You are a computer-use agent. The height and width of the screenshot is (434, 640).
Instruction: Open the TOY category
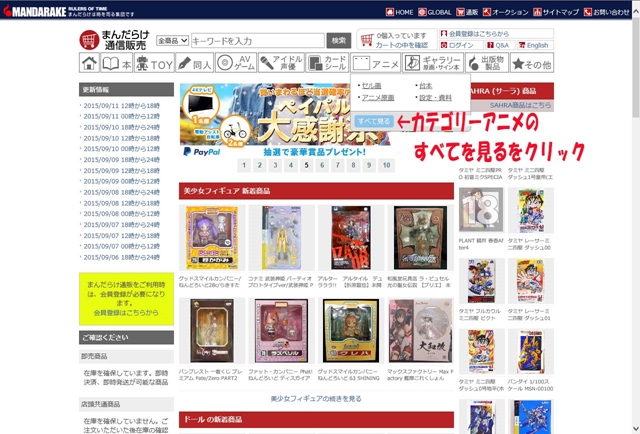pyautogui.click(x=155, y=64)
